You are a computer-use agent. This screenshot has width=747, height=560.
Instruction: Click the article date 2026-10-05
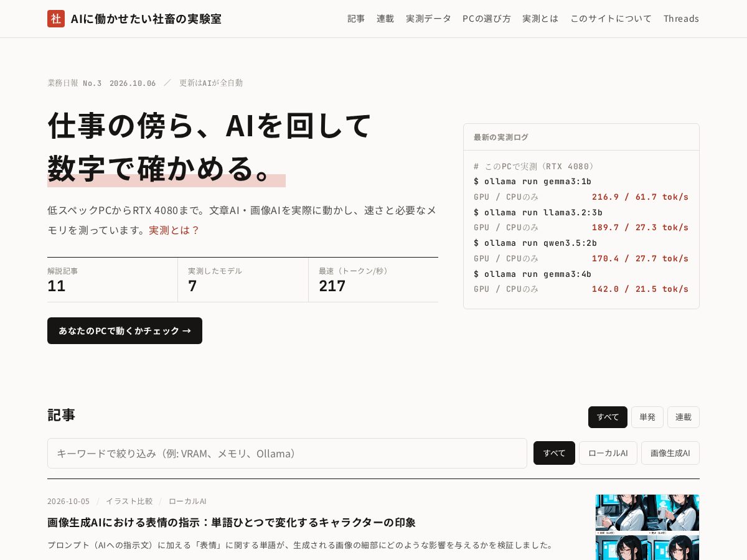pyautogui.click(x=68, y=501)
